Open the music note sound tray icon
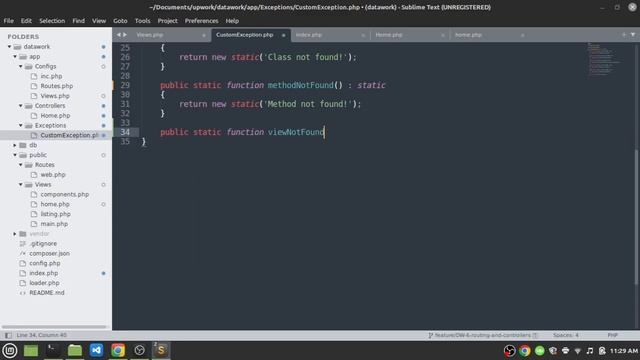This screenshot has height=360, width=640. [590, 351]
